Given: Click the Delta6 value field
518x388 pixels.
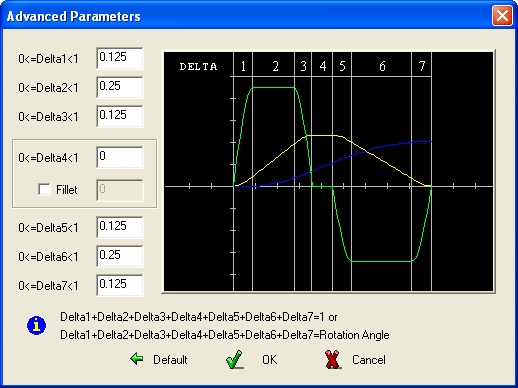Looking at the screenshot, I should coord(120,256).
